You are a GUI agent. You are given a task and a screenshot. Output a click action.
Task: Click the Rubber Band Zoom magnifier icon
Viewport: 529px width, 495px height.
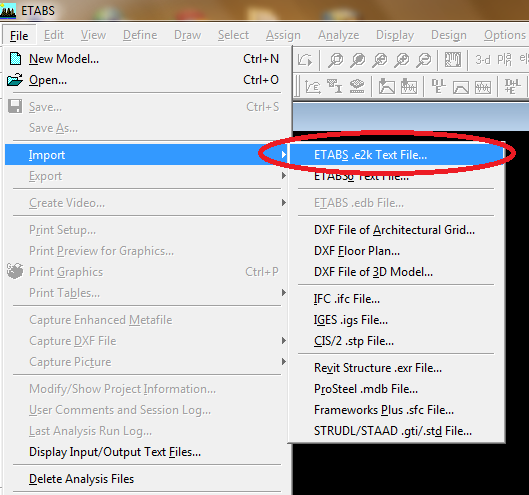(x=335, y=60)
